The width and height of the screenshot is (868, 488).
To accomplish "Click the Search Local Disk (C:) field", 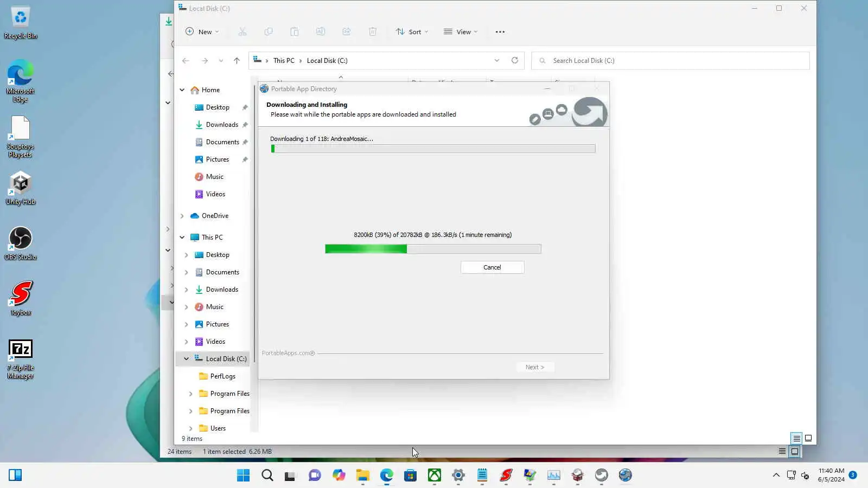I will 671,61.
